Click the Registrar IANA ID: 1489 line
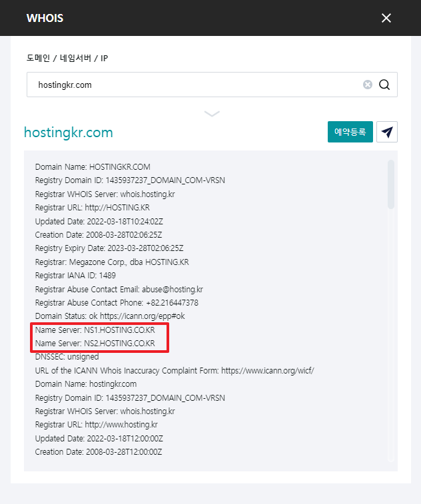 75,276
